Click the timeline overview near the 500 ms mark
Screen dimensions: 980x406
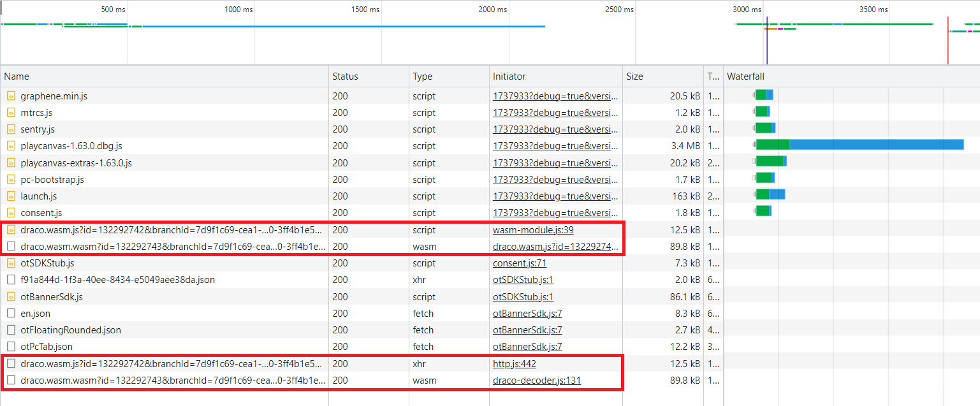128,32
